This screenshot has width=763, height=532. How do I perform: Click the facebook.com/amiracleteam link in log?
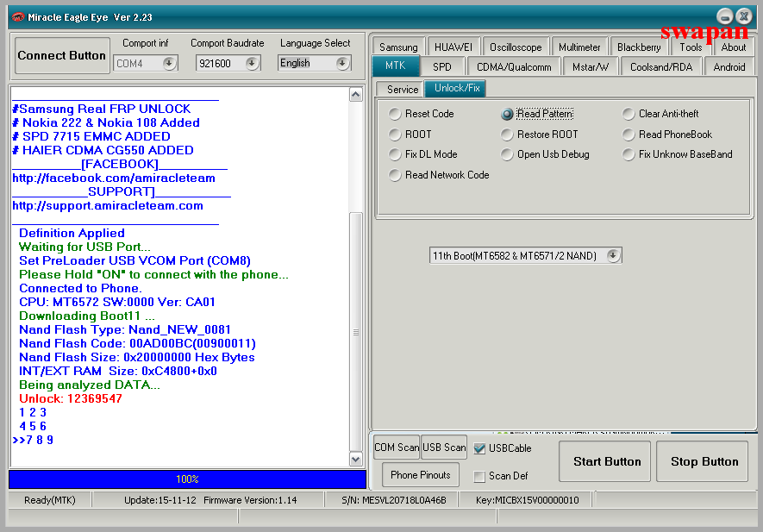(114, 178)
